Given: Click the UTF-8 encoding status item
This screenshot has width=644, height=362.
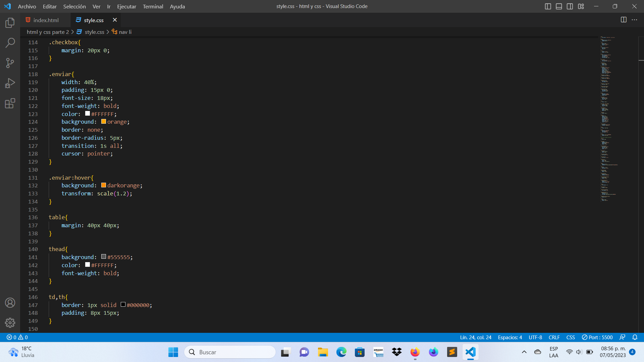Looking at the screenshot, I should click(x=535, y=337).
